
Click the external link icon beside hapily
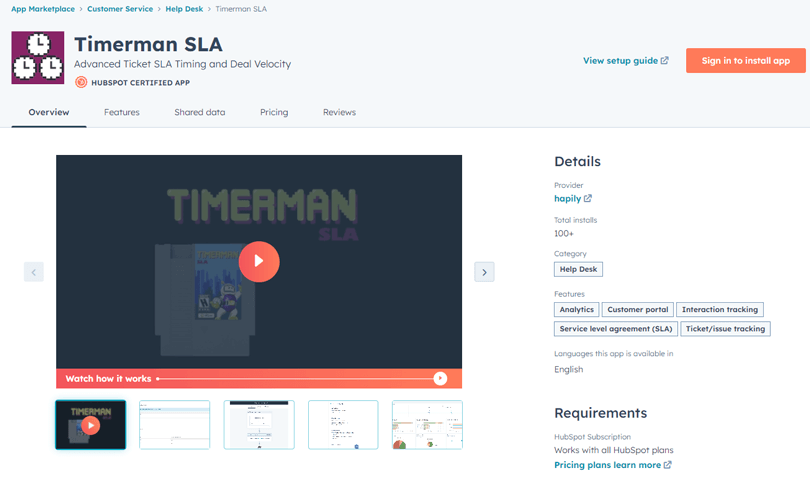click(x=588, y=198)
